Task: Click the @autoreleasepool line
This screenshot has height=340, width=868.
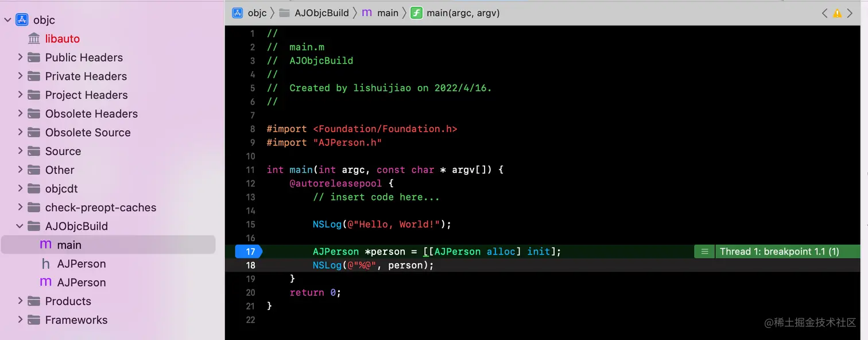Action: point(342,183)
